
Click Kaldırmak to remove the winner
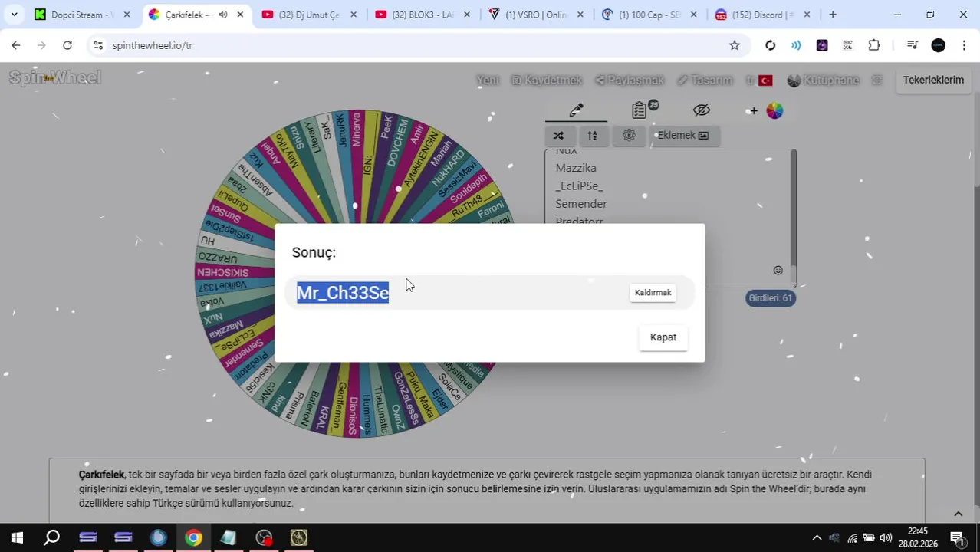pos(653,293)
